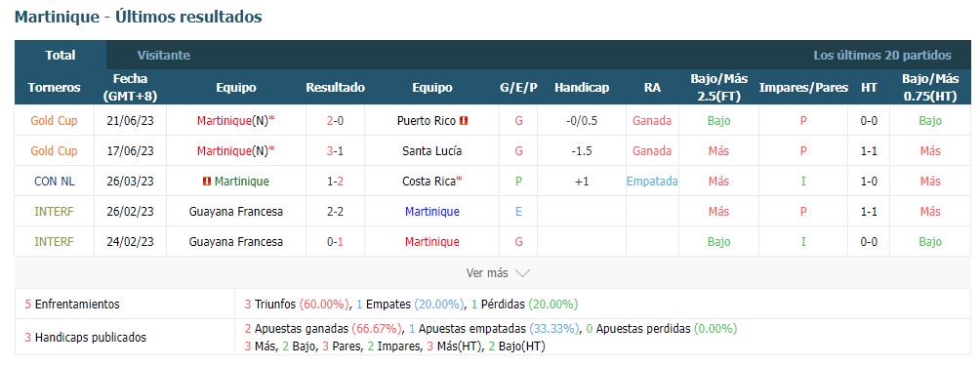Click the blue Martinique team link
980x366 pixels.
coord(431,212)
